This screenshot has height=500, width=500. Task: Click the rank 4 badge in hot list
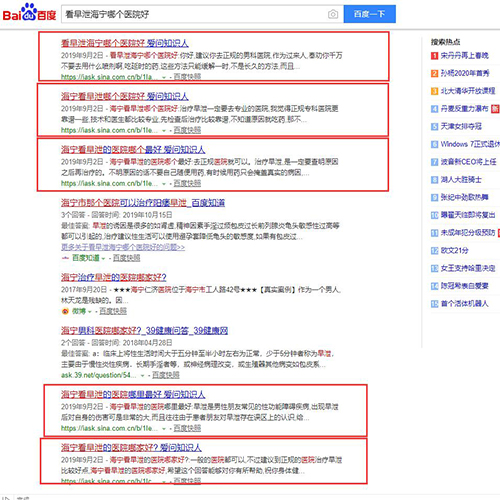tap(434, 109)
